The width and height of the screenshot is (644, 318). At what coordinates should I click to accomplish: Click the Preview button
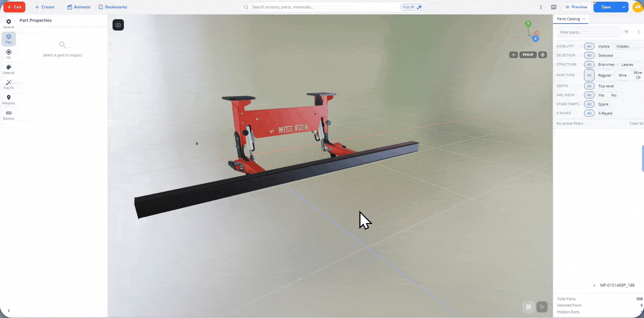point(576,7)
